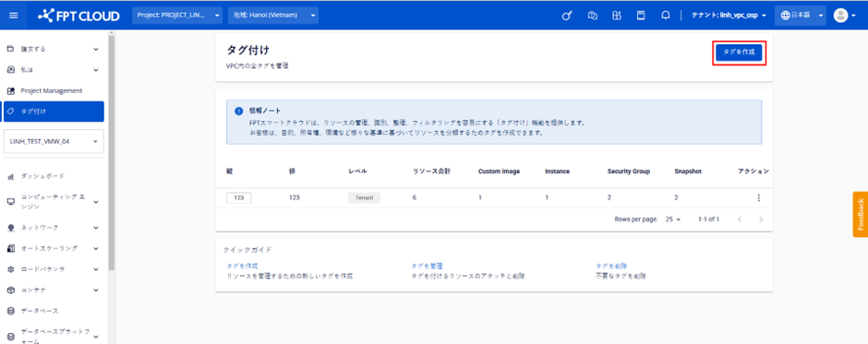
Task: Click the globe language icon
Action: click(785, 16)
